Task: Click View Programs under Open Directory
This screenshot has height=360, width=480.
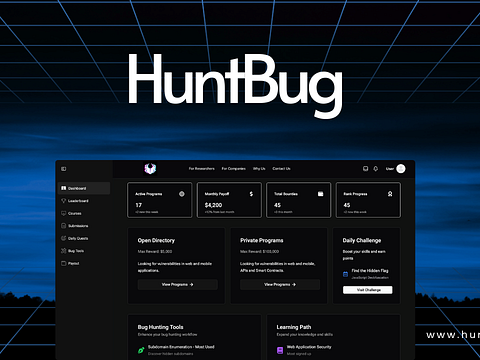Action: 178,285
